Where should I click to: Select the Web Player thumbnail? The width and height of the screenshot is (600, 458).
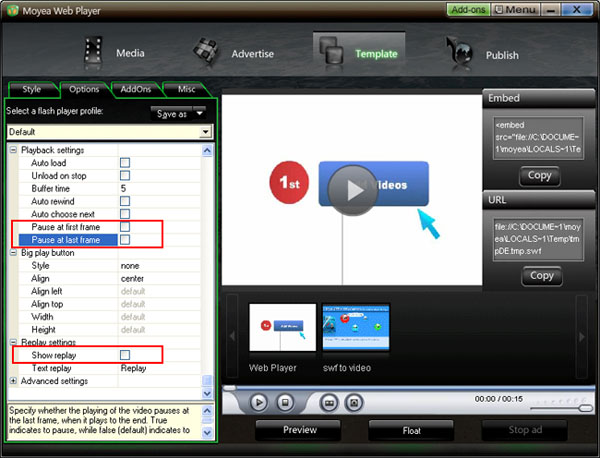[x=282, y=328]
